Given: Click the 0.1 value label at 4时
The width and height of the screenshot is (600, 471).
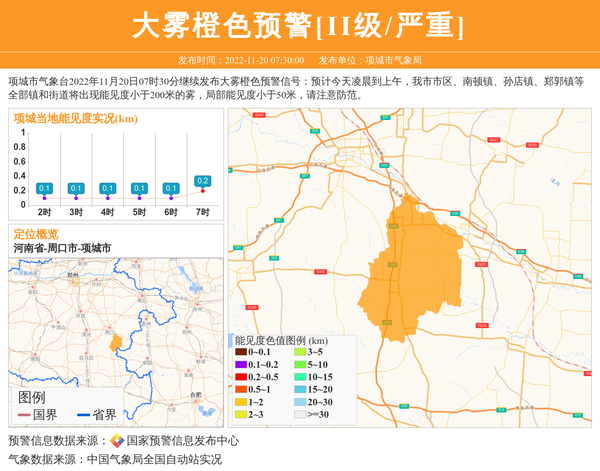Looking at the screenshot, I should click(108, 188).
